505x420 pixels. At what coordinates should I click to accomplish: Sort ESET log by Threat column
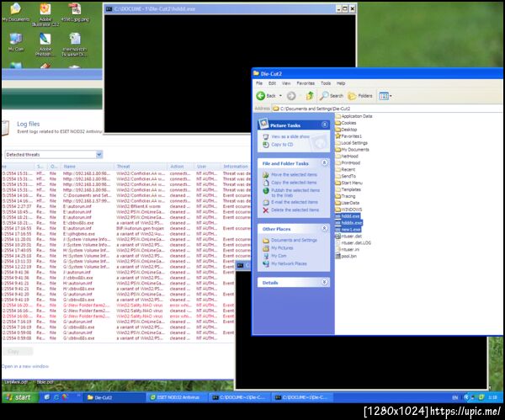coord(141,167)
